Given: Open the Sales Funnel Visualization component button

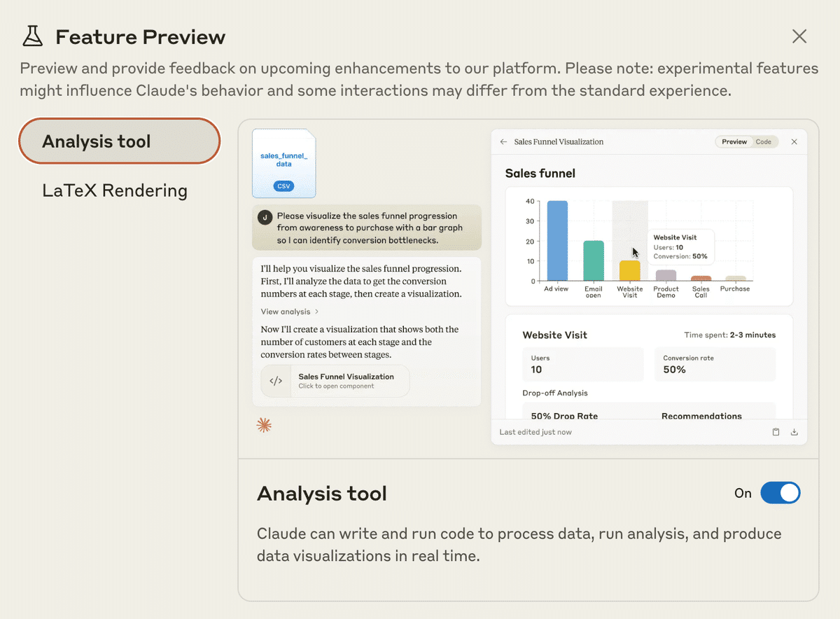Looking at the screenshot, I should pyautogui.click(x=335, y=381).
